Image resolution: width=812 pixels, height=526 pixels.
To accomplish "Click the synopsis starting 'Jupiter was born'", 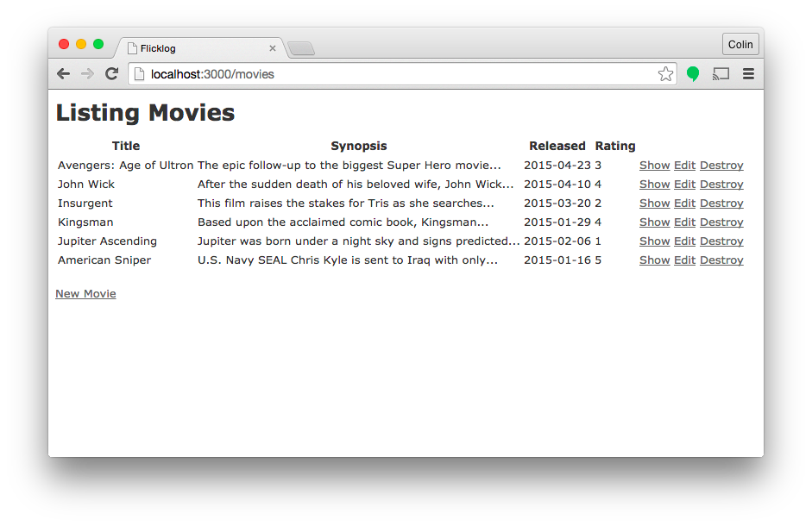I will (358, 241).
